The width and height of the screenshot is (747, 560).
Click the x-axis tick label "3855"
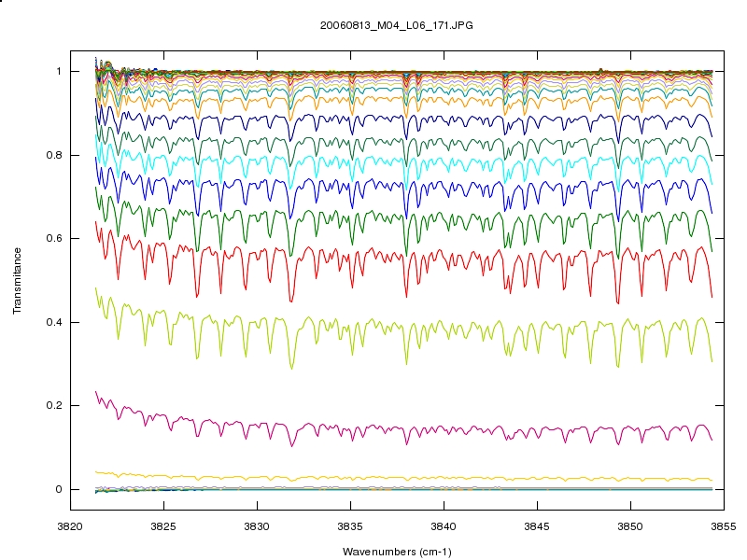(724, 526)
